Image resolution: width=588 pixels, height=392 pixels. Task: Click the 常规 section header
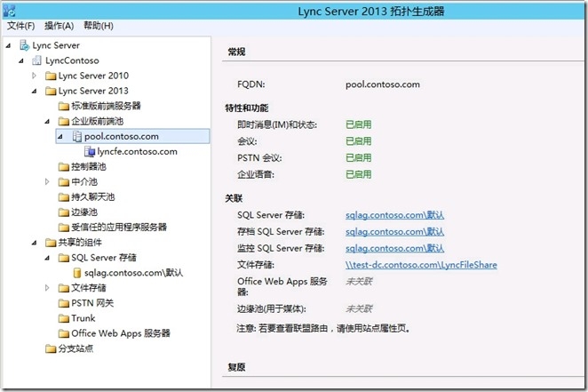click(x=236, y=52)
